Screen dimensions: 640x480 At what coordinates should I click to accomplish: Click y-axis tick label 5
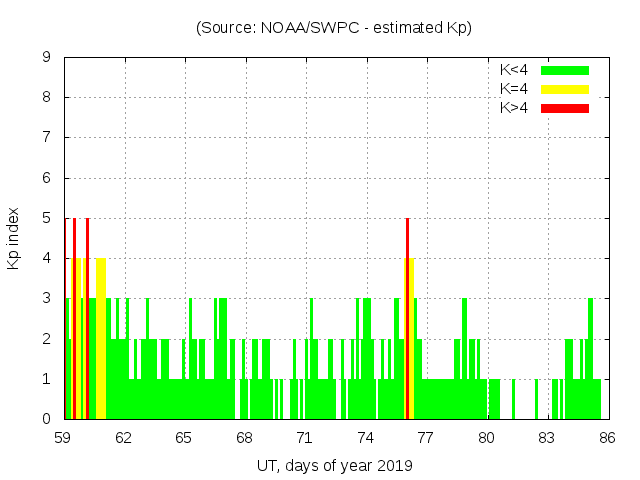pos(47,218)
